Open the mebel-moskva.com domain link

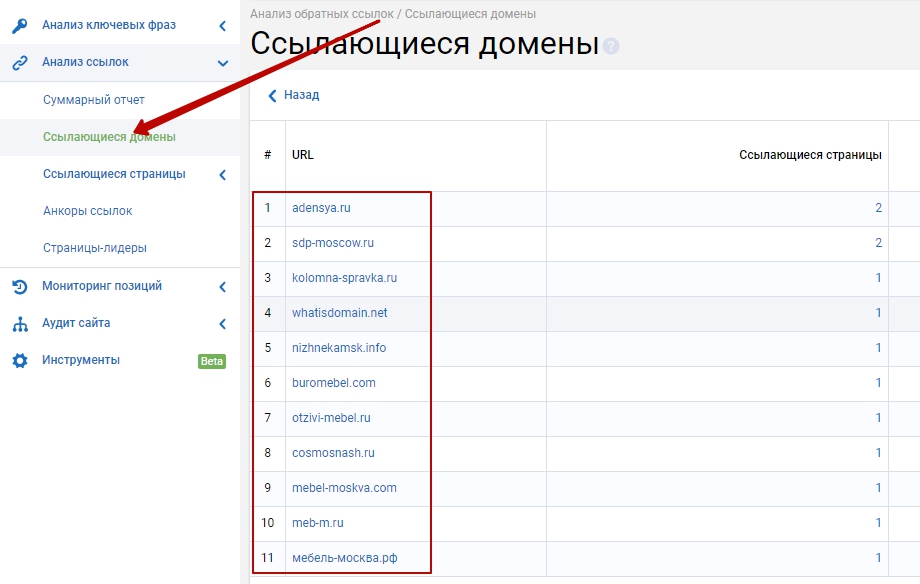point(344,488)
